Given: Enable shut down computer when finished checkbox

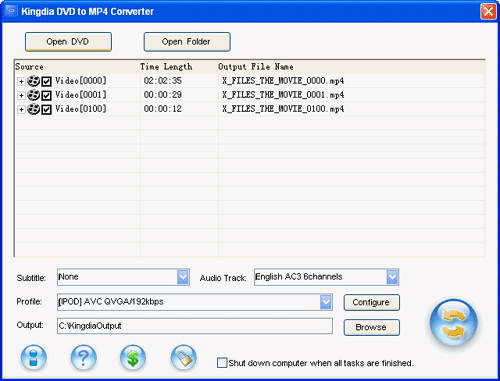Looking at the screenshot, I should (222, 363).
